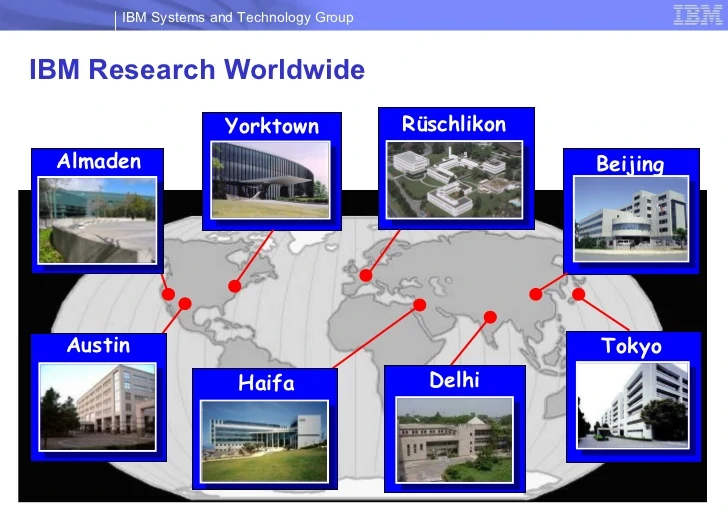Click the red map dot linked to Beijing
This screenshot has height=511, width=728.
pos(536,294)
